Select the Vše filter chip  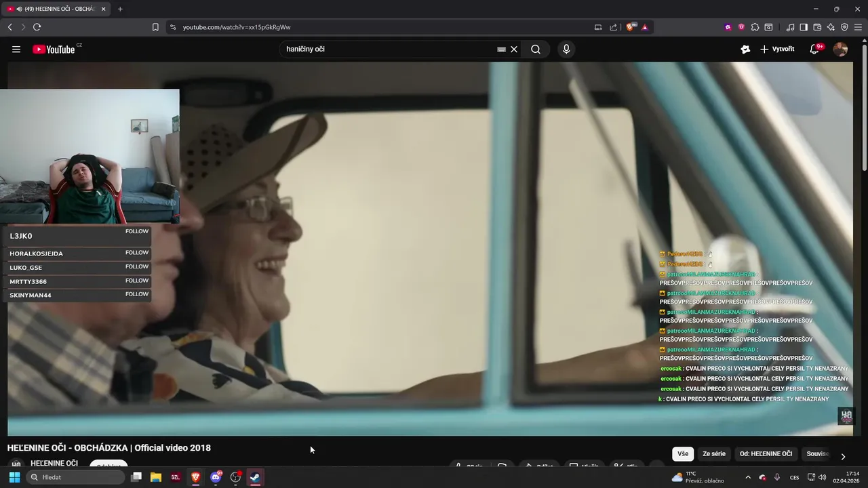[682, 454]
